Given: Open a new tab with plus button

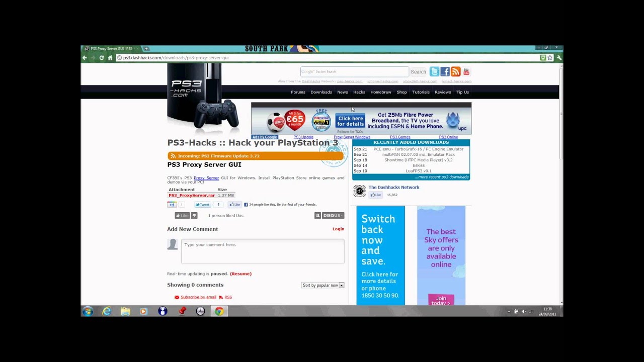Looking at the screenshot, I should point(146,49).
